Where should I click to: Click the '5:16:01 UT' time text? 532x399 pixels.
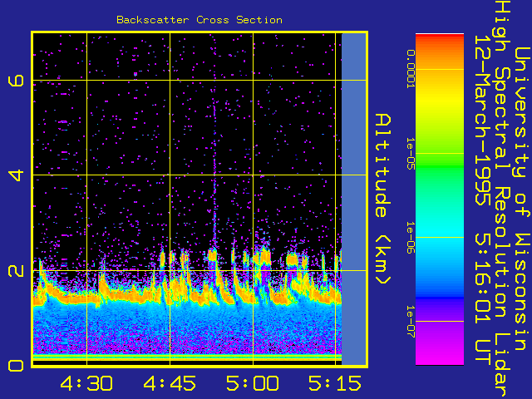click(482, 300)
